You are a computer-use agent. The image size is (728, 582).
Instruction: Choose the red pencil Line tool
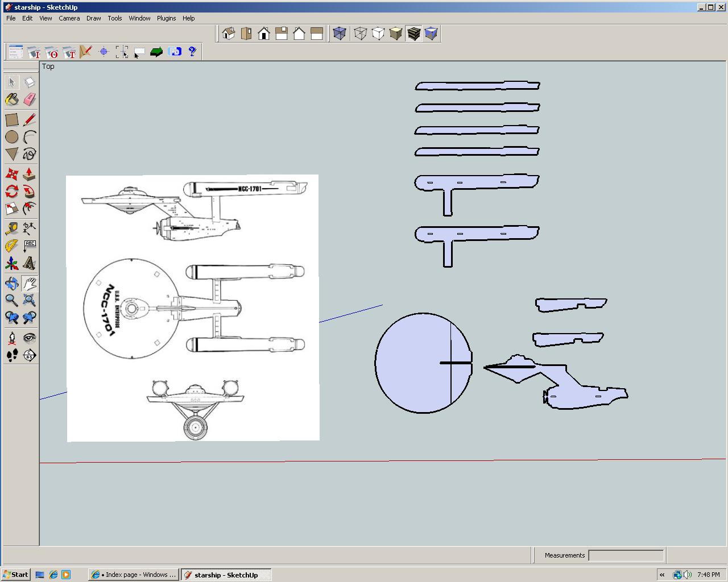(30, 119)
